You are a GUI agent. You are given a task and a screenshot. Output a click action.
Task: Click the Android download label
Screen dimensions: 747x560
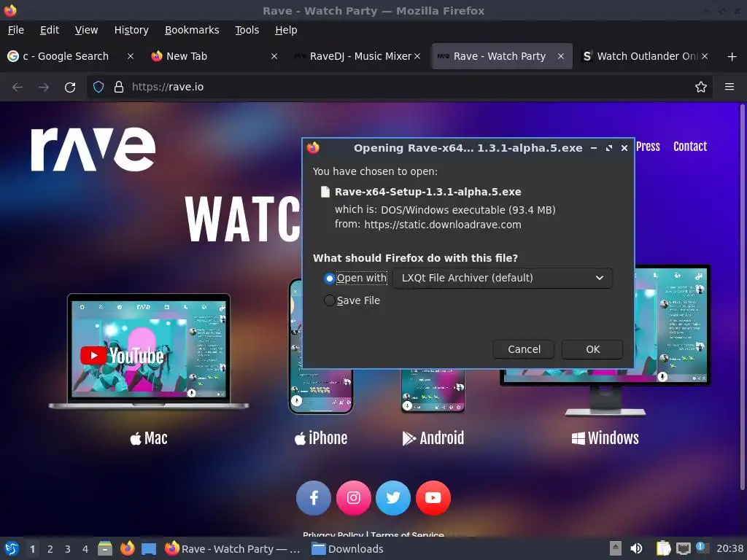(433, 438)
